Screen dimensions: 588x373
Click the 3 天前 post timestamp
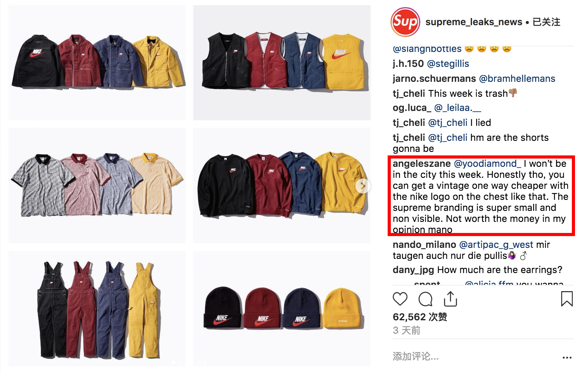click(407, 331)
